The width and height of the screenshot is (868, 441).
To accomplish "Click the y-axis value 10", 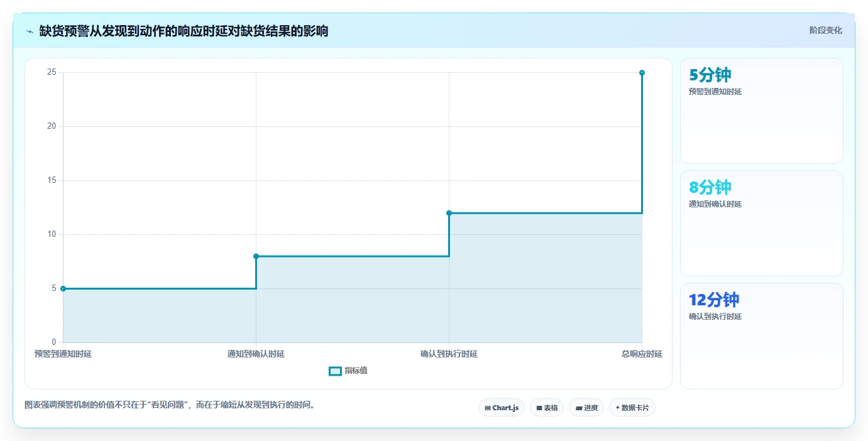I will pos(52,234).
